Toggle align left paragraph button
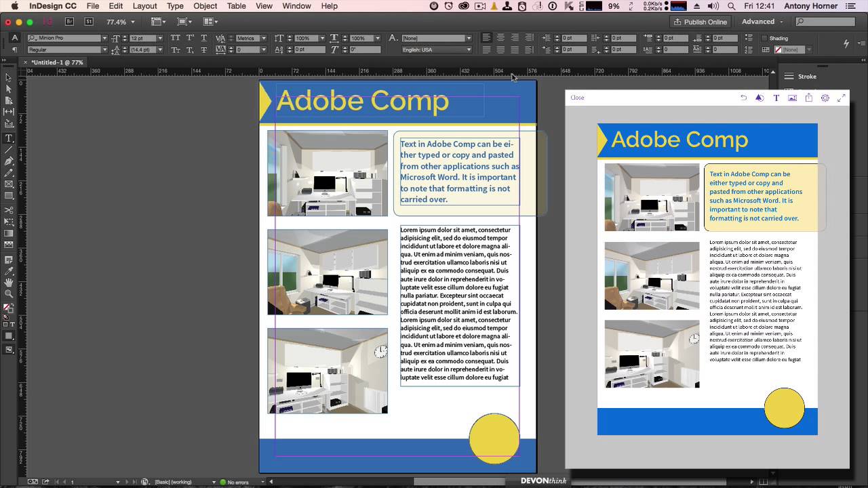868x488 pixels. (x=486, y=38)
